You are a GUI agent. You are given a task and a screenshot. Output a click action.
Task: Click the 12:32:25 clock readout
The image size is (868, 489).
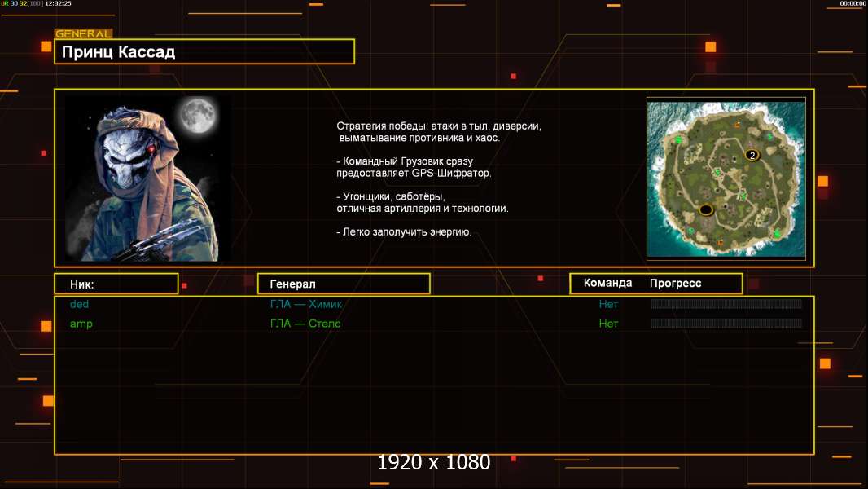coord(58,3)
